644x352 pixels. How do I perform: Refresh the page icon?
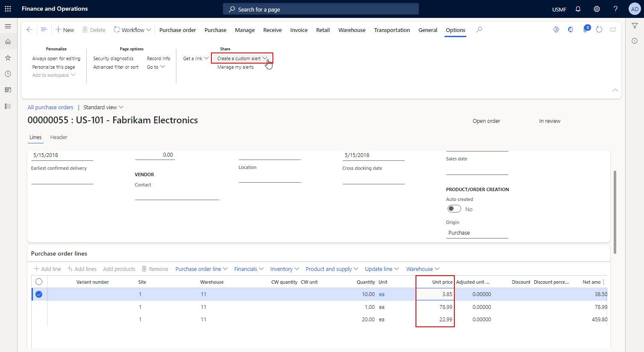599,29
